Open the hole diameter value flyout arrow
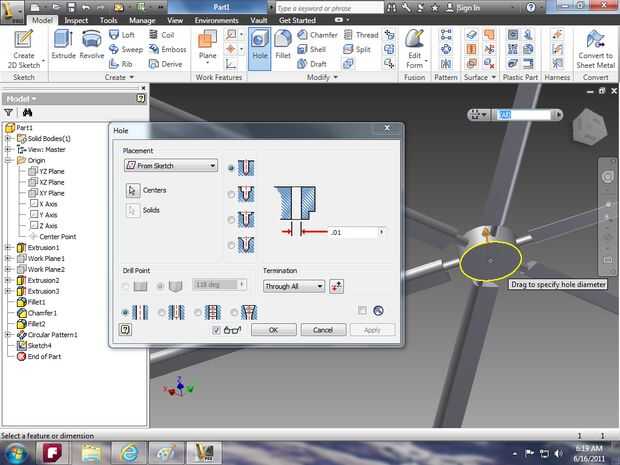The width and height of the screenshot is (620, 465). coord(381,232)
